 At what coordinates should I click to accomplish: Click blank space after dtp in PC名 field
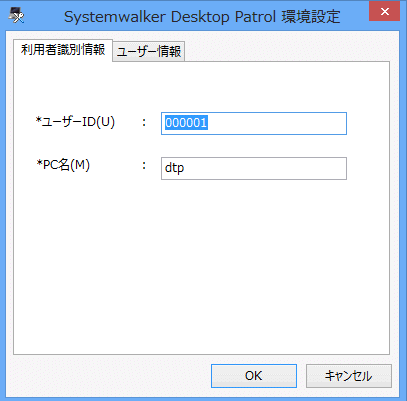click(265, 168)
